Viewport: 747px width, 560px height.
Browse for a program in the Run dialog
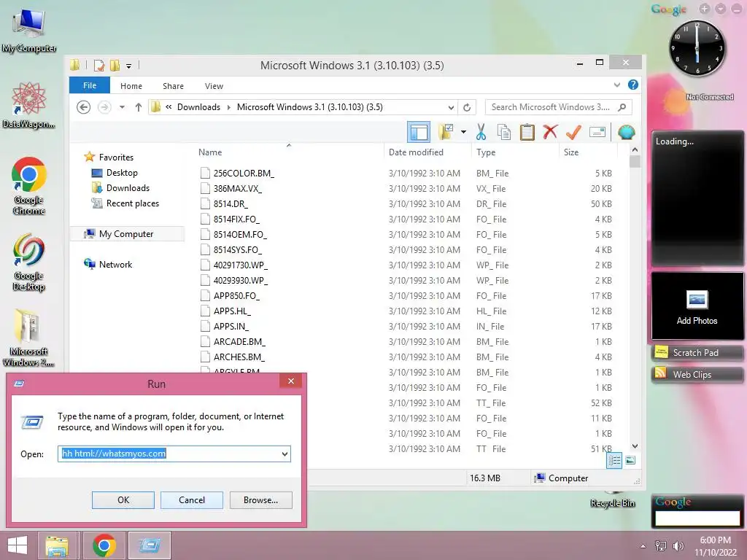pos(260,500)
